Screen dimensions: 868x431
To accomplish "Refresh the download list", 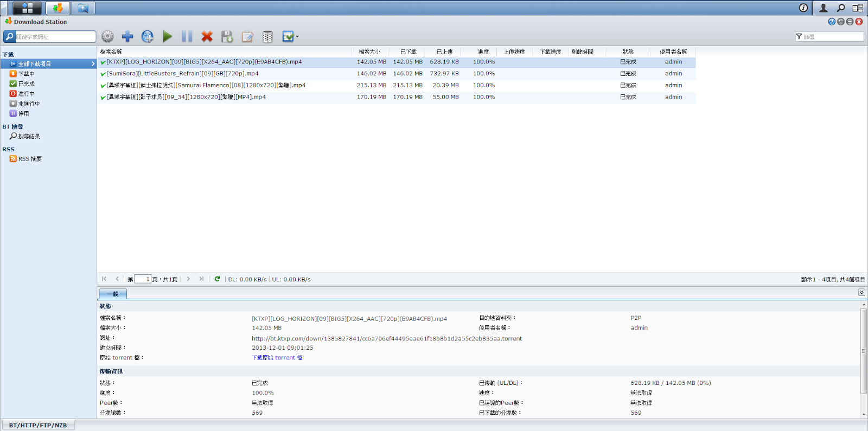I will (217, 279).
